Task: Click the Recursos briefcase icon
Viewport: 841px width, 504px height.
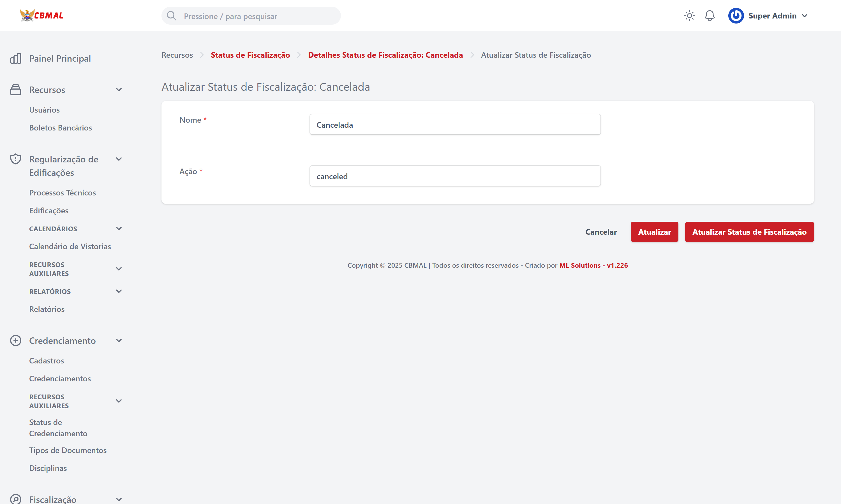Action: 16,90
